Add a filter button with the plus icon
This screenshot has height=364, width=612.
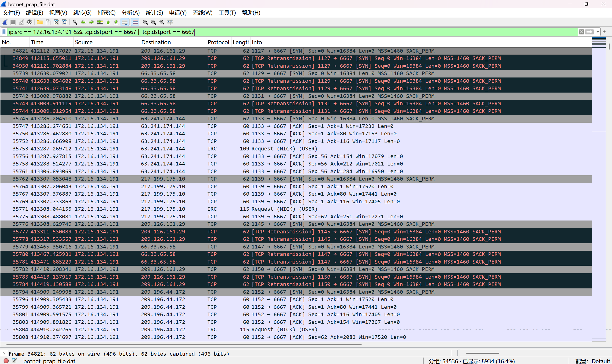tap(604, 32)
